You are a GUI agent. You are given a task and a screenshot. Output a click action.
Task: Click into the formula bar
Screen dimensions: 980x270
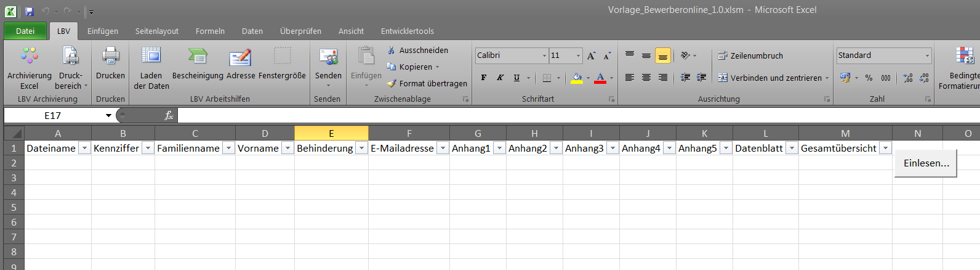[579, 115]
